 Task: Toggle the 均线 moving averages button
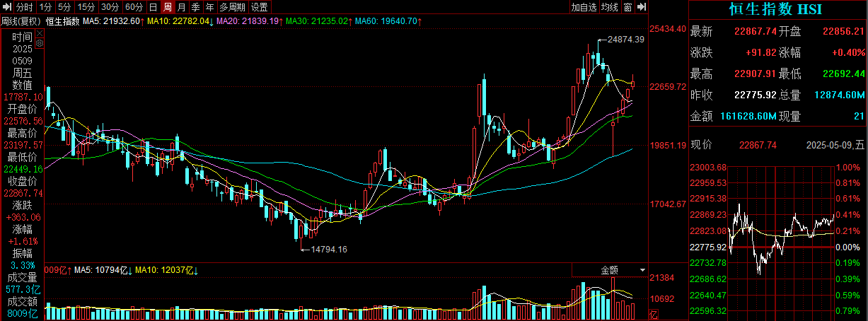(x=610, y=7)
